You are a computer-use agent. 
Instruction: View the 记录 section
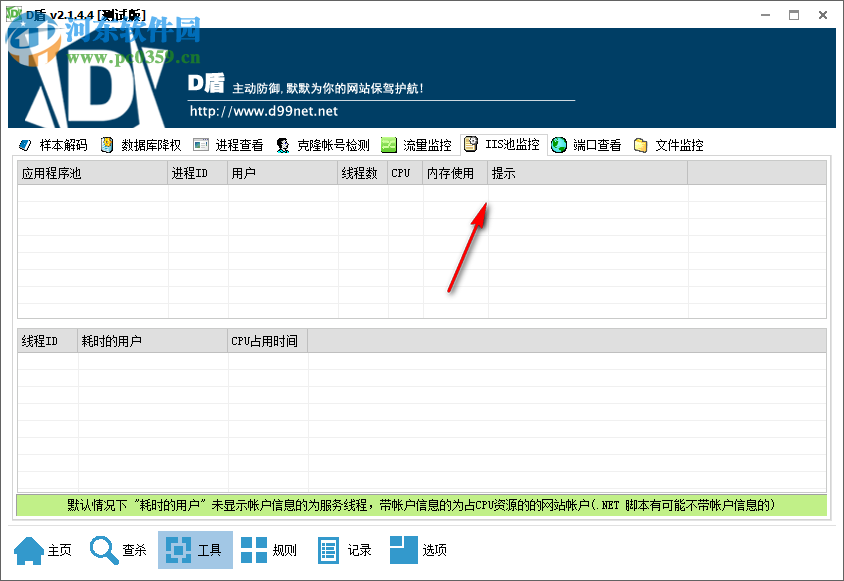coord(344,550)
